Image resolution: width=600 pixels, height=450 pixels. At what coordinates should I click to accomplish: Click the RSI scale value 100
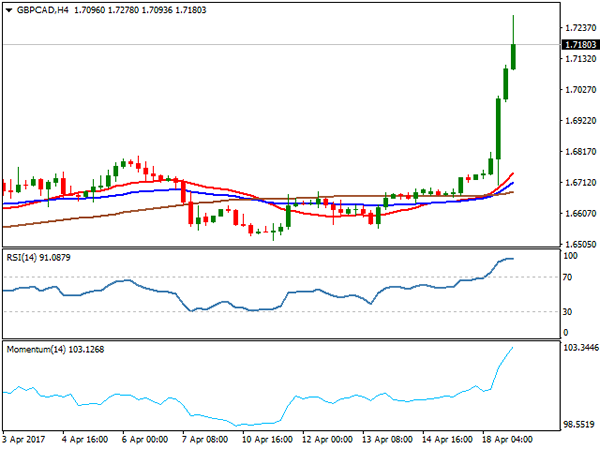[570, 256]
